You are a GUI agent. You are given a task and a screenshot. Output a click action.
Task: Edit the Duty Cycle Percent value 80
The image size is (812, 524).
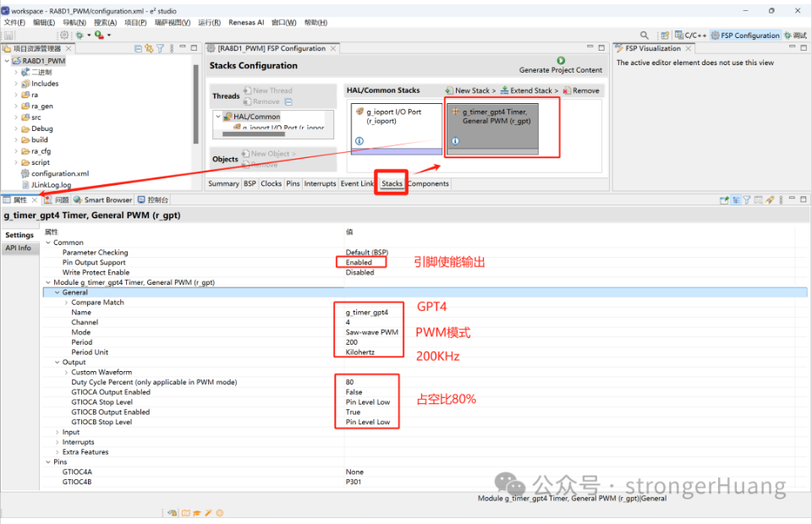click(x=349, y=382)
